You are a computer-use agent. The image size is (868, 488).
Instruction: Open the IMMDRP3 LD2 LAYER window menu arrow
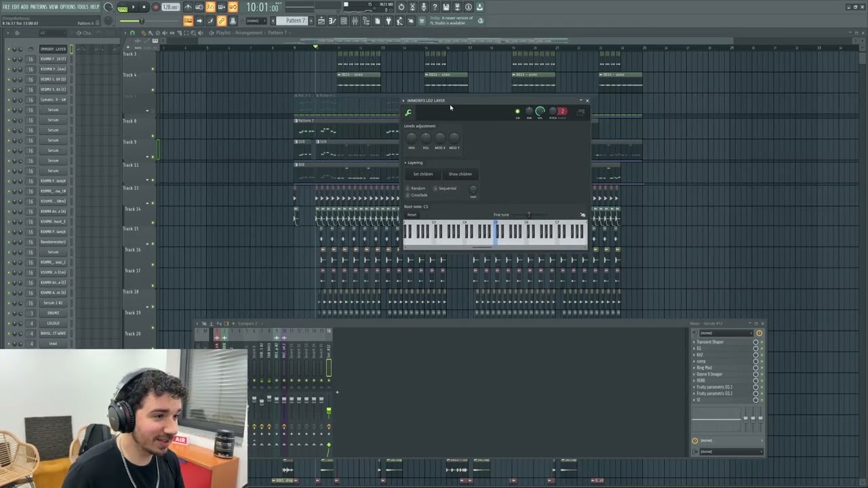click(x=403, y=100)
